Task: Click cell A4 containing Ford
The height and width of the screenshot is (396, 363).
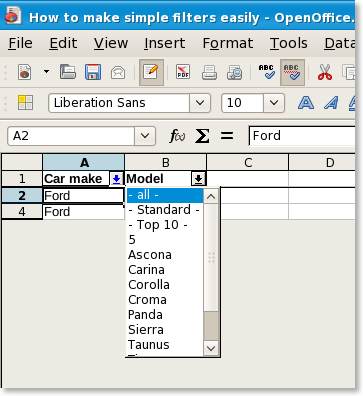Action: pos(84,211)
